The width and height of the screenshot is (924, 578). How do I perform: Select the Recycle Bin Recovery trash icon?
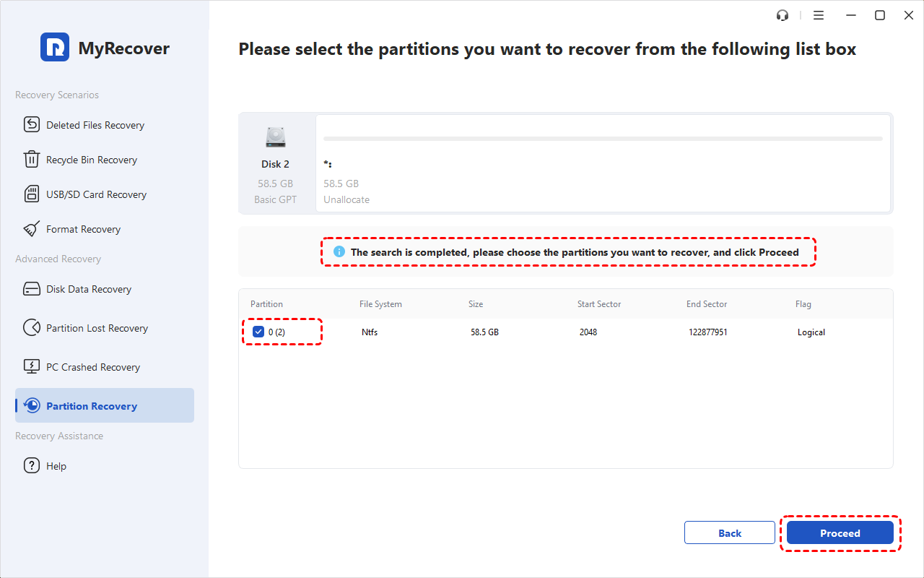click(32, 160)
